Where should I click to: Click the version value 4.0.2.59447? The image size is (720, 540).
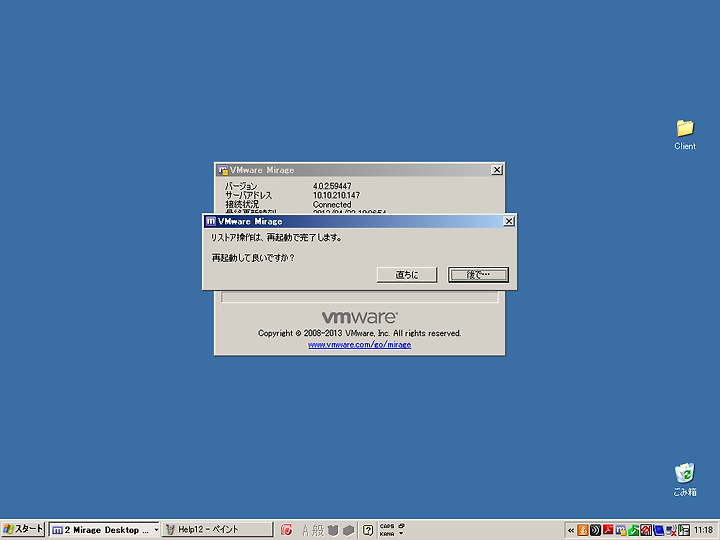click(x=332, y=186)
